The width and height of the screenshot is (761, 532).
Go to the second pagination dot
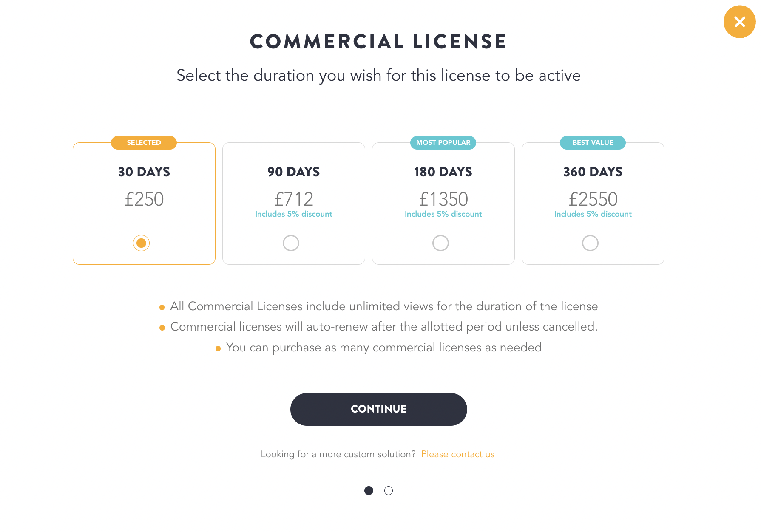point(389,491)
